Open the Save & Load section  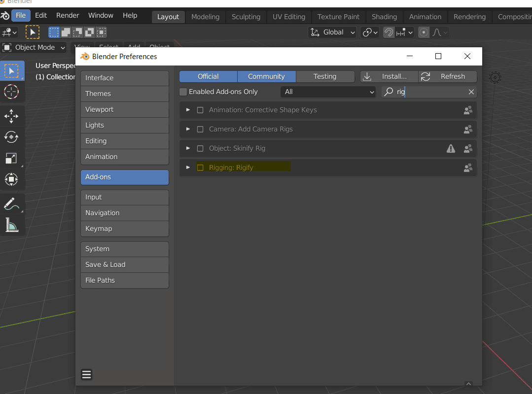125,264
